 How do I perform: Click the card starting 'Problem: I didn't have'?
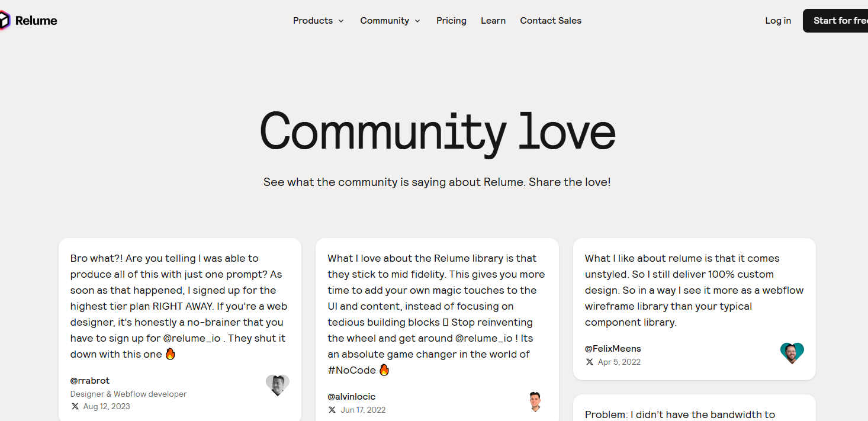[x=695, y=408]
